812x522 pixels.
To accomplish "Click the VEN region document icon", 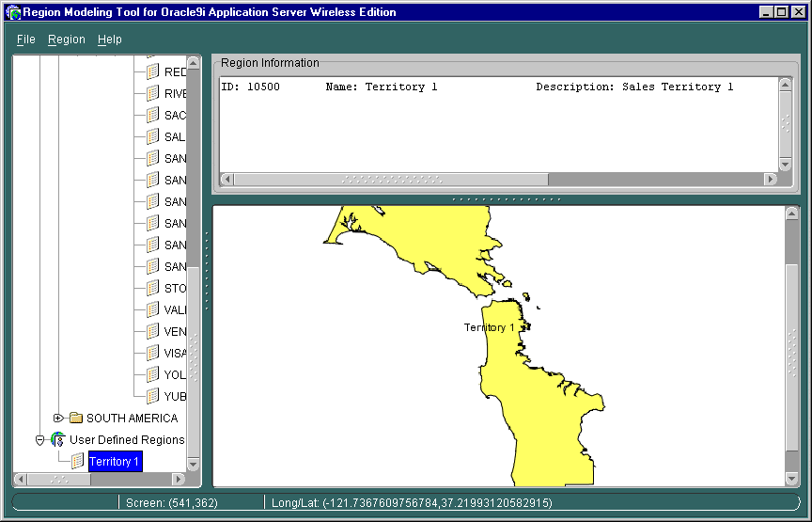I will pyautogui.click(x=153, y=331).
